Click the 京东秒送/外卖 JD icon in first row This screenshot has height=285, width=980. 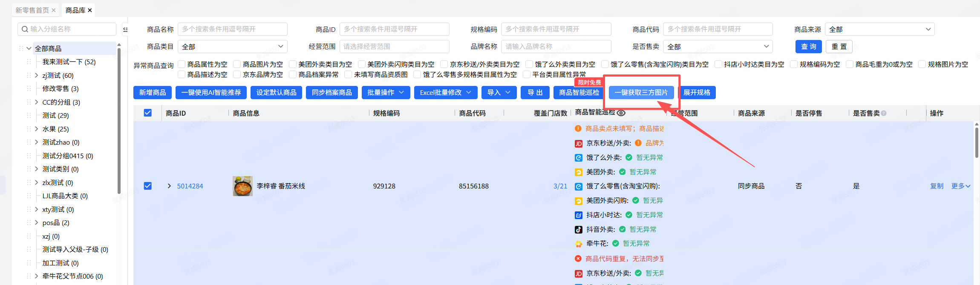pyautogui.click(x=579, y=143)
